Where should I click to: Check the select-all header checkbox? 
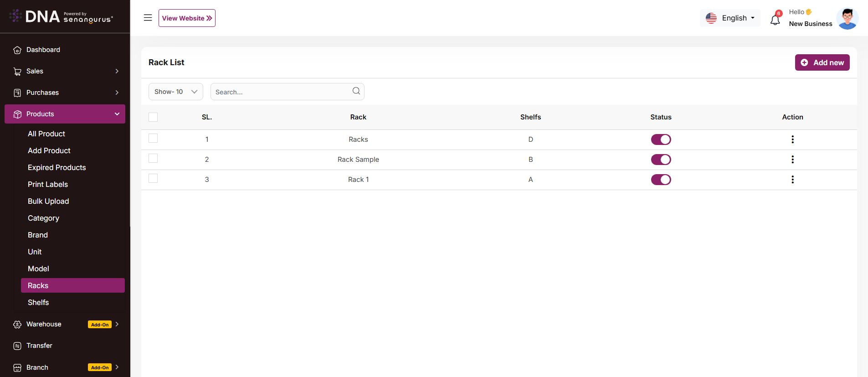point(153,117)
